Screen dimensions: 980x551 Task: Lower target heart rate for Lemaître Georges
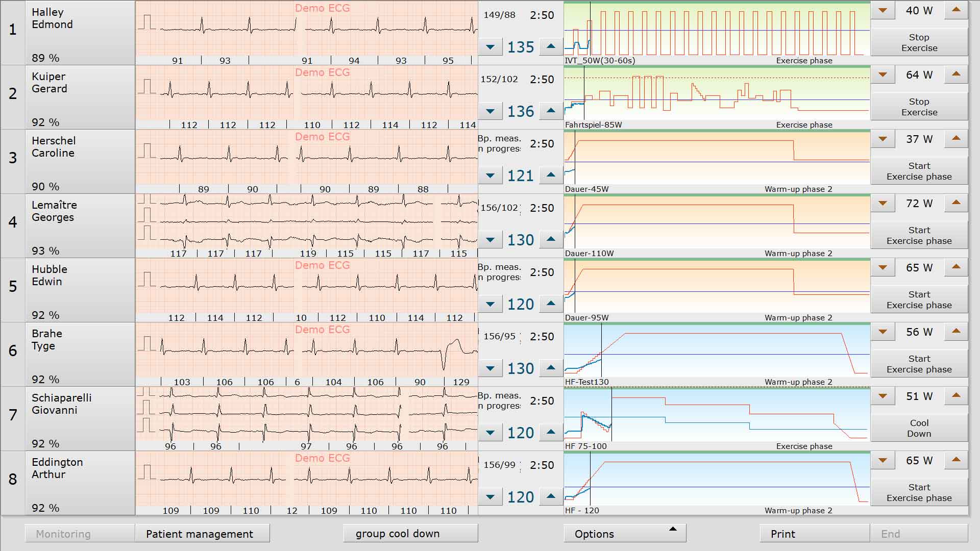point(490,240)
